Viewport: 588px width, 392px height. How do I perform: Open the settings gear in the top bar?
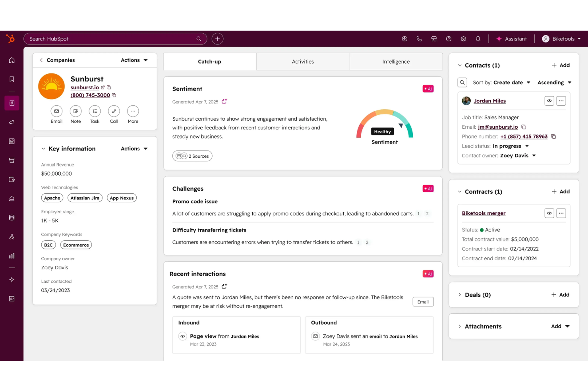463,39
